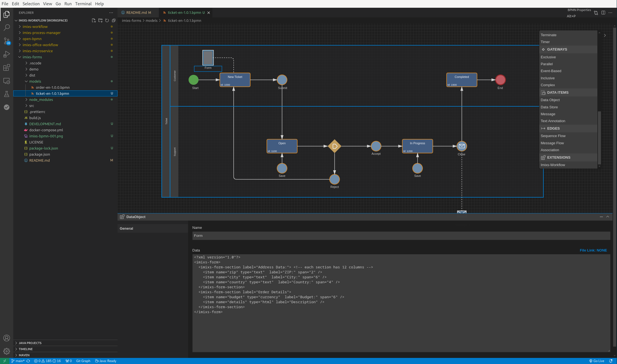The height and width of the screenshot is (364, 617).
Task: Click New File icon in Explorer header
Action: pos(94,20)
